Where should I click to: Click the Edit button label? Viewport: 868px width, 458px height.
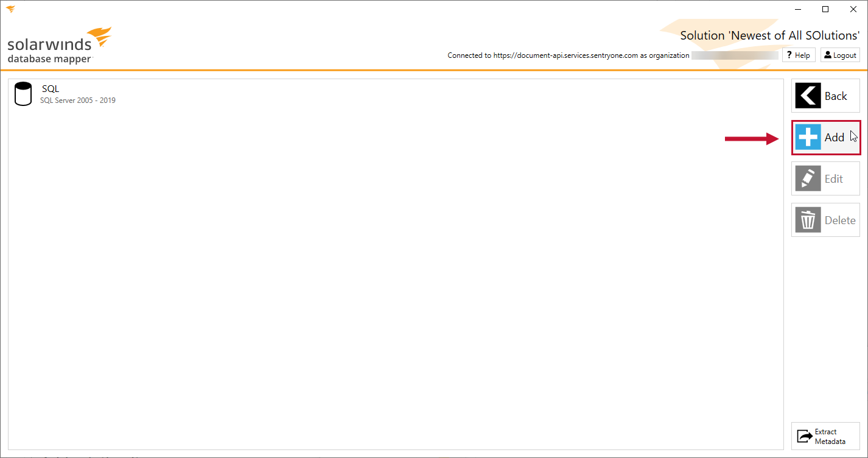(x=834, y=179)
